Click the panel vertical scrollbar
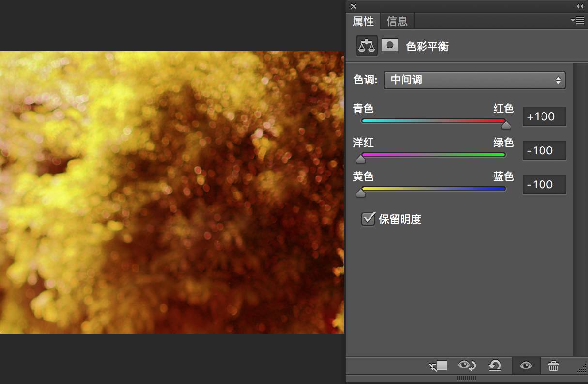The height and width of the screenshot is (384, 588). pyautogui.click(x=580, y=208)
